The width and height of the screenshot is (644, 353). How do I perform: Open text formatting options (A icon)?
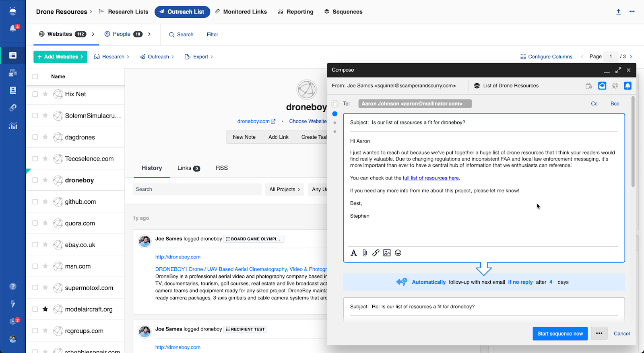(353, 253)
